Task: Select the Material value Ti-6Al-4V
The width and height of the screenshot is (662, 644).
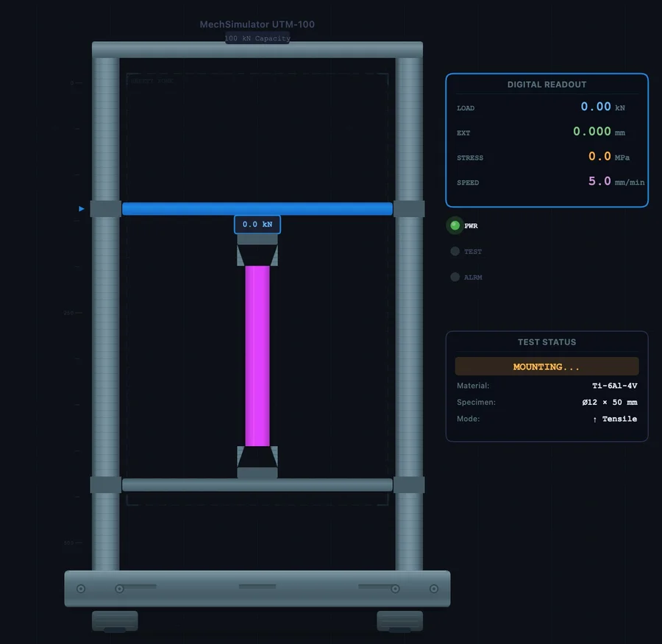Action: coord(615,385)
